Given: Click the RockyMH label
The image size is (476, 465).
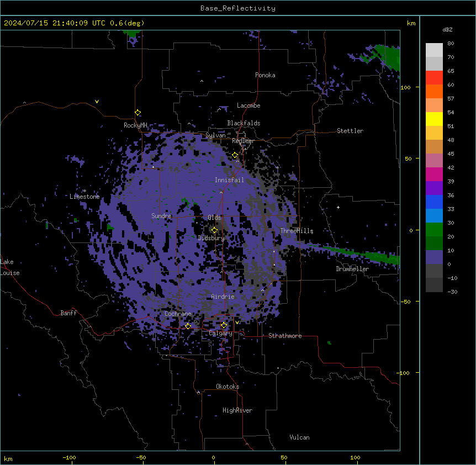Looking at the screenshot, I should [x=135, y=125].
